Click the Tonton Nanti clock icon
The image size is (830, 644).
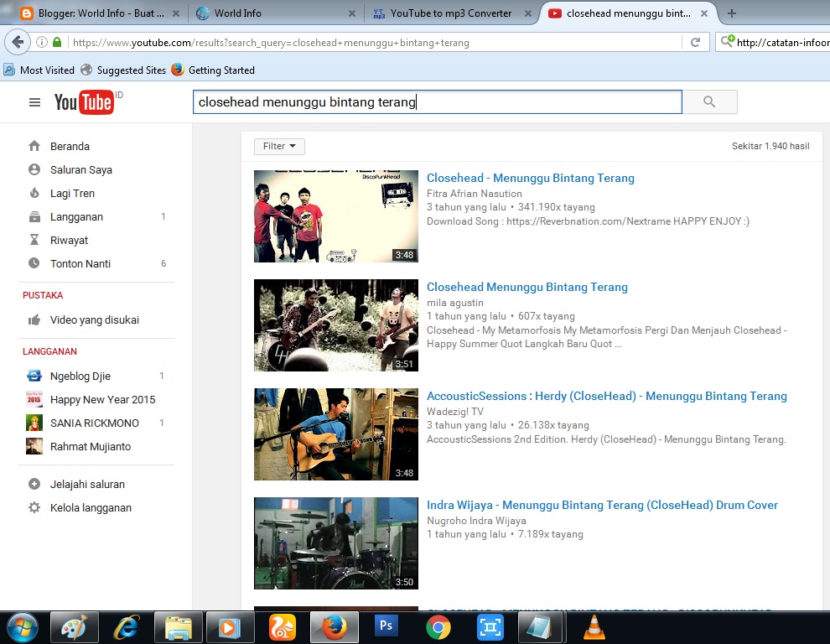(x=34, y=263)
